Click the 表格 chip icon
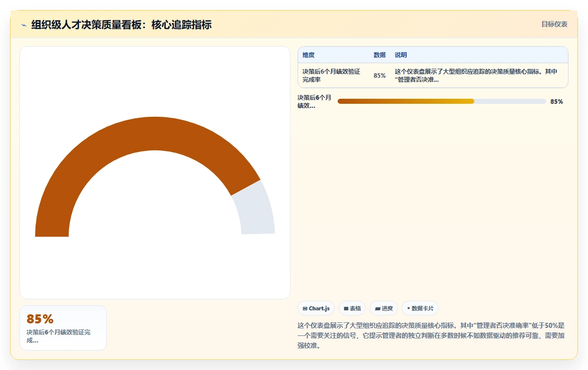The height and width of the screenshot is (370, 588). point(346,308)
